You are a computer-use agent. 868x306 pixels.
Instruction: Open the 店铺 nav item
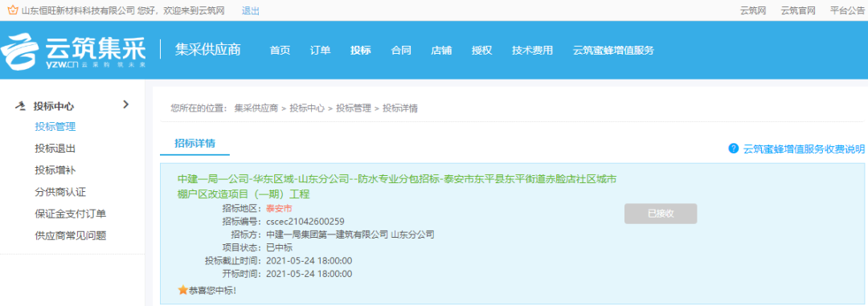[442, 51]
